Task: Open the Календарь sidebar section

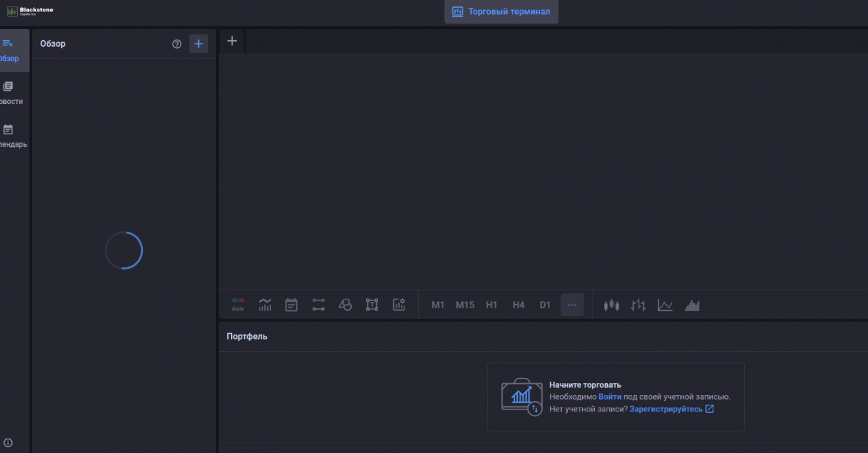Action: click(12, 136)
